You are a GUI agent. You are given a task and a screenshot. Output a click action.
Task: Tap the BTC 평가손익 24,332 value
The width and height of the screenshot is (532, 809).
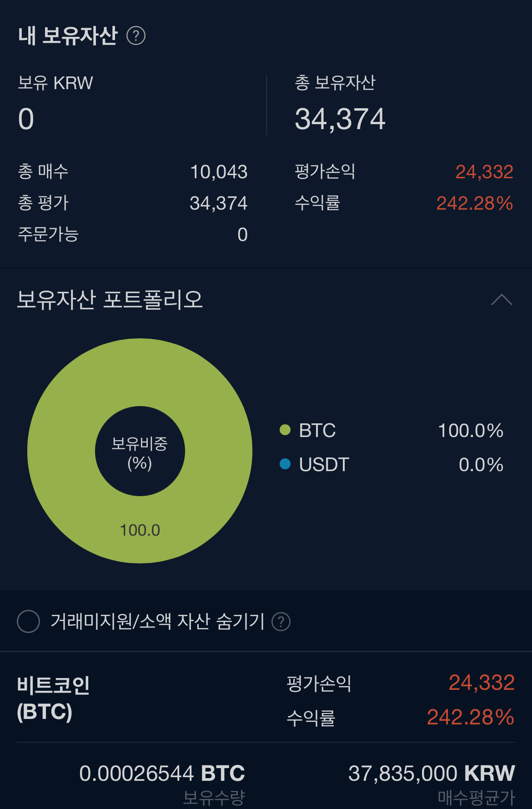482,683
